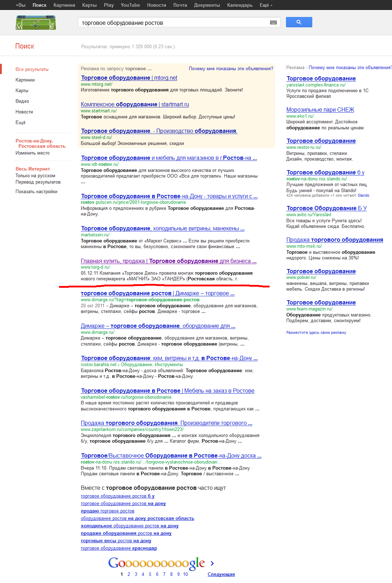Open the vdt-rostov.ru result title

(x=169, y=158)
